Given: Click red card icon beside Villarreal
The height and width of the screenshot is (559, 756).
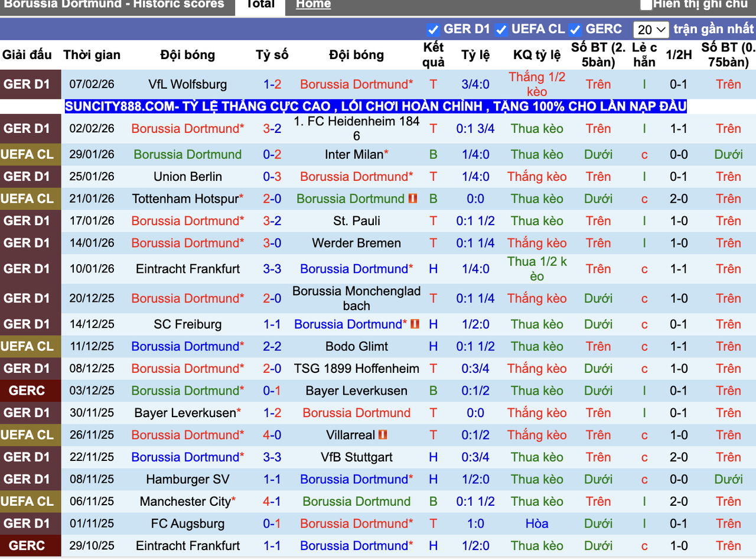Looking at the screenshot, I should click(x=383, y=435).
